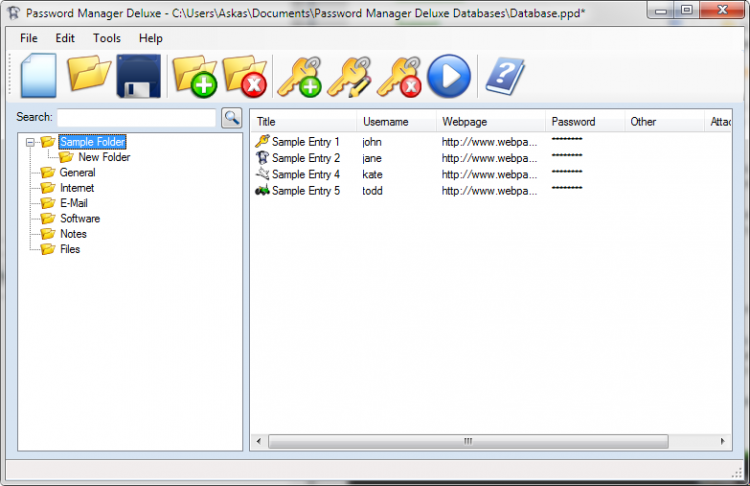
Task: Click inside the Search input field
Action: pos(137,118)
